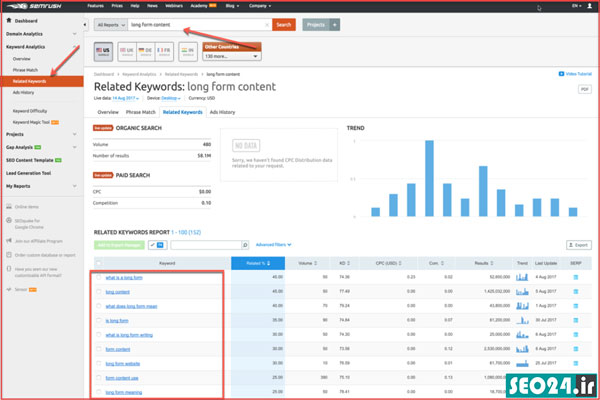
Task: Open the user account icon
Action: coord(590,6)
